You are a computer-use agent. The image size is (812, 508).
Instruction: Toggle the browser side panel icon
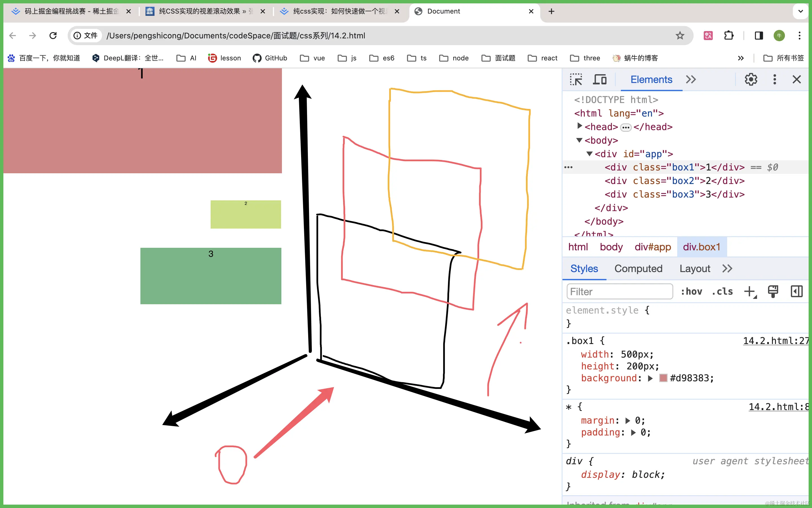759,36
